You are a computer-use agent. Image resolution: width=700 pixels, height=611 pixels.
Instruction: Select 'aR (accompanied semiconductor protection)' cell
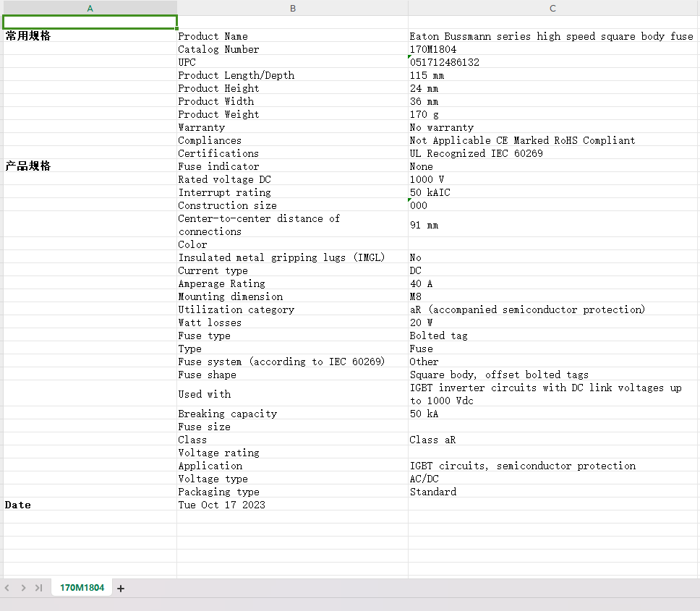click(x=552, y=309)
